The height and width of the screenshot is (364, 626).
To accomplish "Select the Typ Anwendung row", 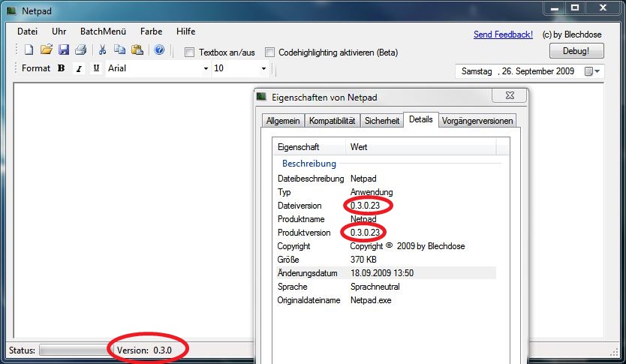I will coord(387,192).
